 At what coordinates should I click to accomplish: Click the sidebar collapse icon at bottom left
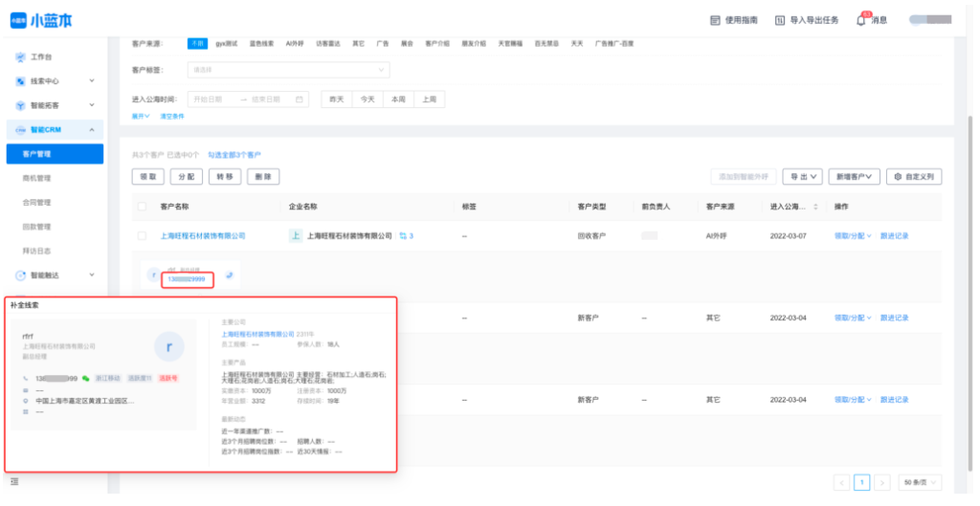14,481
